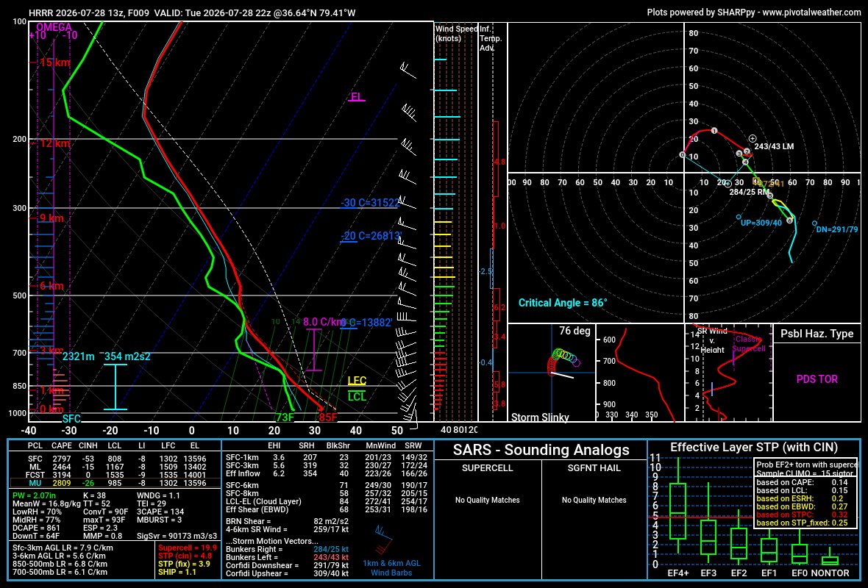Click the based on STP_fixed probability row

[x=802, y=523]
